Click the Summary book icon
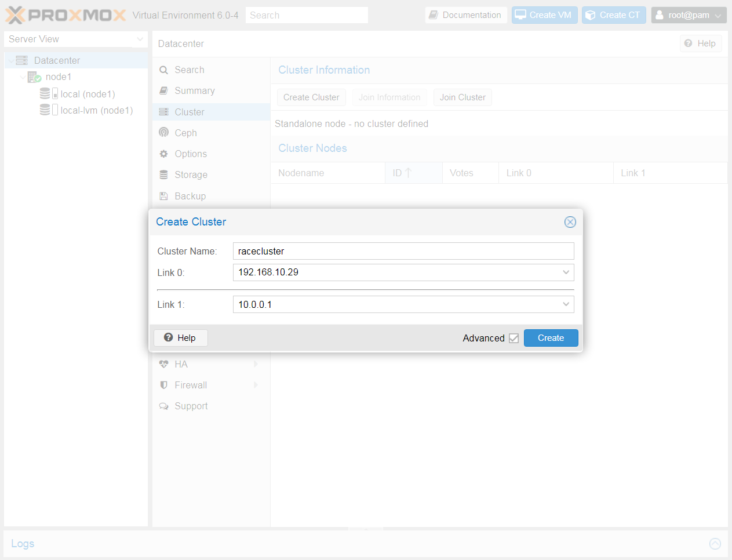The width and height of the screenshot is (732, 560). click(x=164, y=91)
